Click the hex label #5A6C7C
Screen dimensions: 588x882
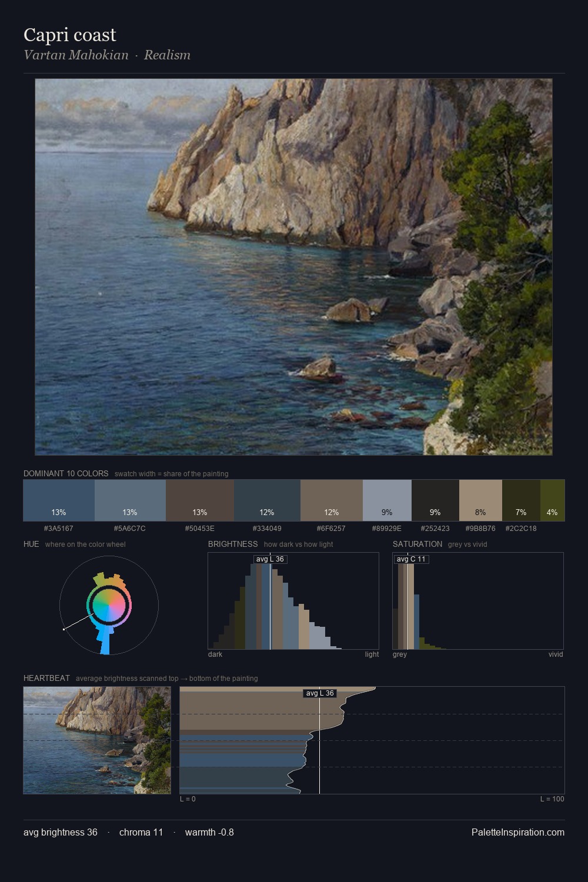pos(130,529)
